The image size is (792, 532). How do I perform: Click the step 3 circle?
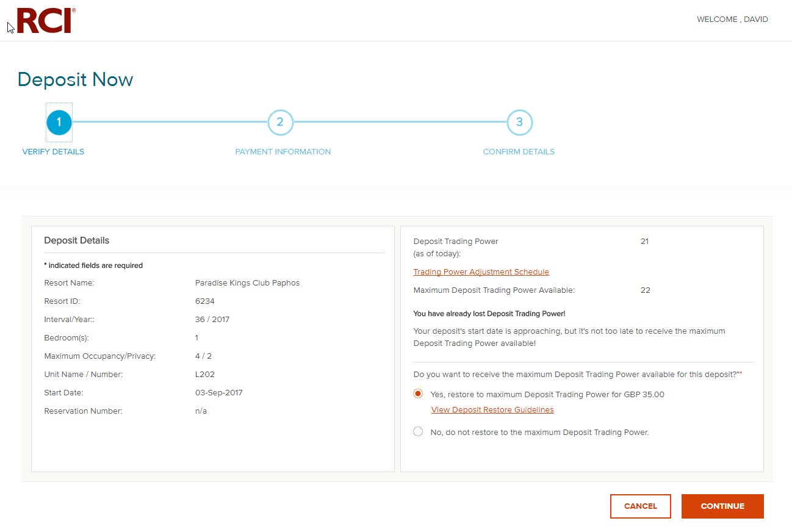tap(519, 122)
